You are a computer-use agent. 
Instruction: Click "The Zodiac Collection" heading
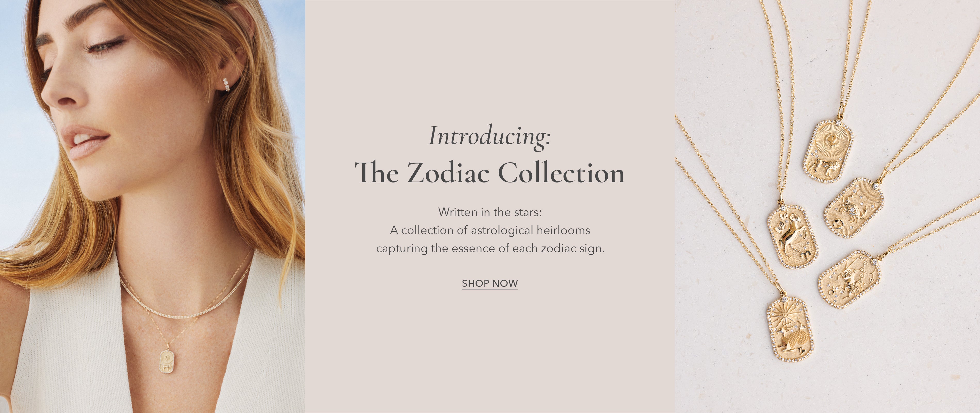pyautogui.click(x=490, y=173)
